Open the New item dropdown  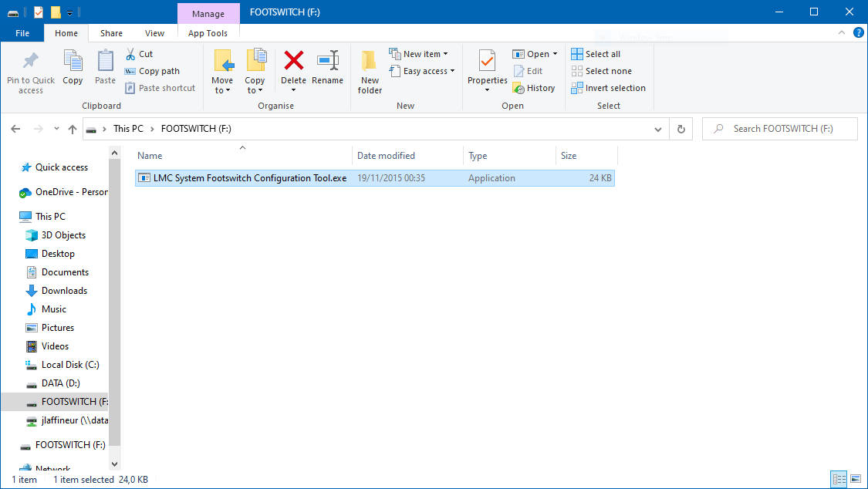point(418,54)
